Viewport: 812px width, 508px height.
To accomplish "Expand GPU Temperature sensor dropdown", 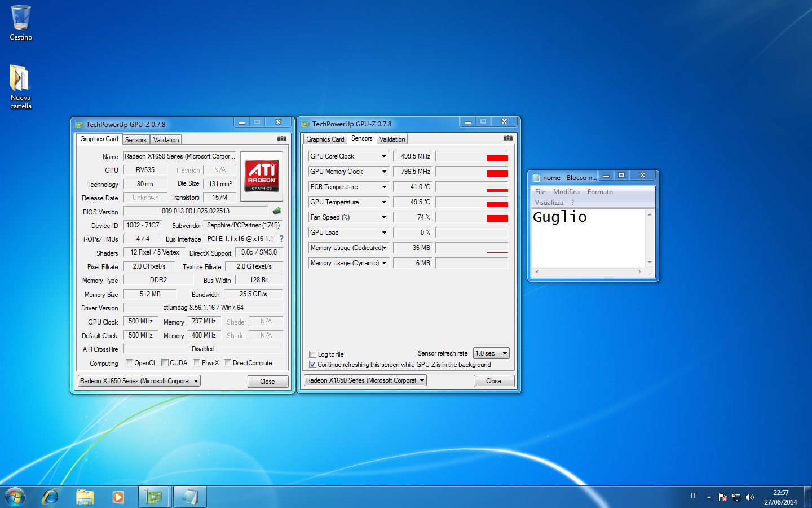I will pos(384,202).
